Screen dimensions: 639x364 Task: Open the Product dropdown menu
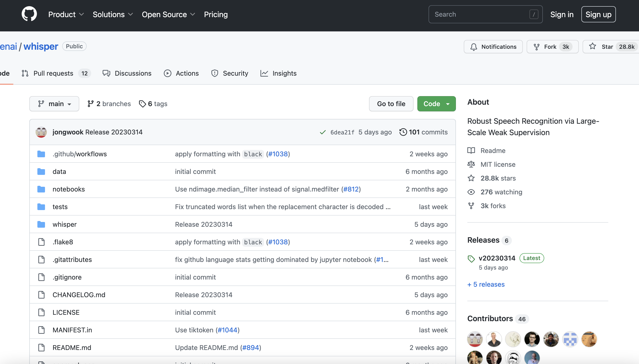click(x=65, y=14)
